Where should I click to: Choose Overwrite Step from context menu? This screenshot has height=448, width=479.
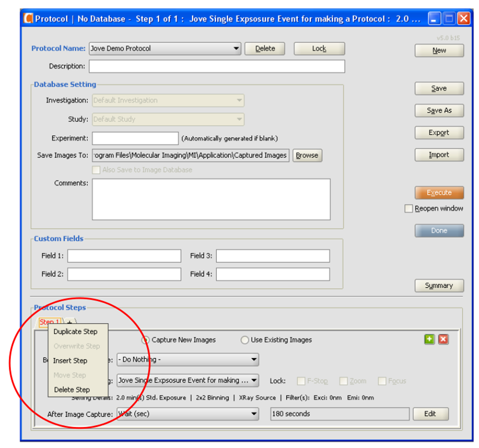78,346
